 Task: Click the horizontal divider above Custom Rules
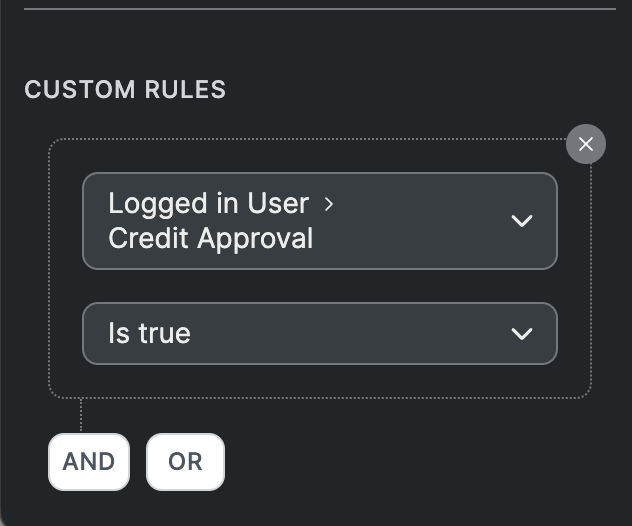click(x=319, y=9)
